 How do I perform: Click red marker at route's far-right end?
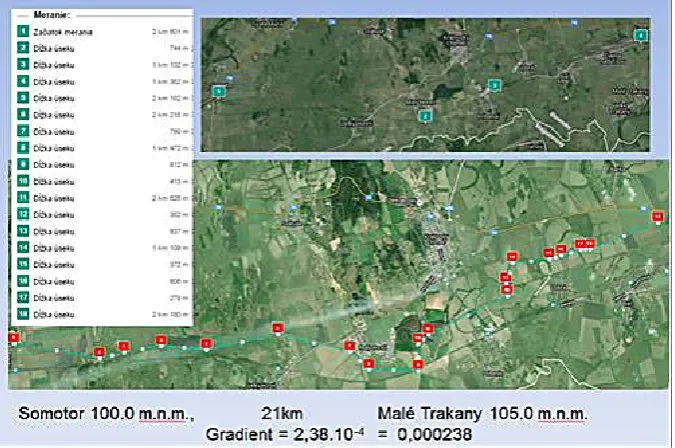coord(657,217)
